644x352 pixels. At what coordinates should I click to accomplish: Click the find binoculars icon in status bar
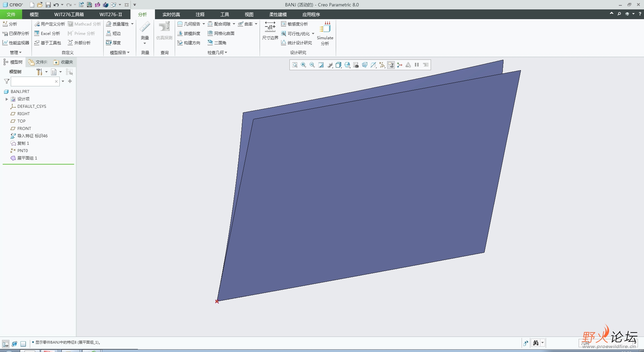tap(536, 343)
